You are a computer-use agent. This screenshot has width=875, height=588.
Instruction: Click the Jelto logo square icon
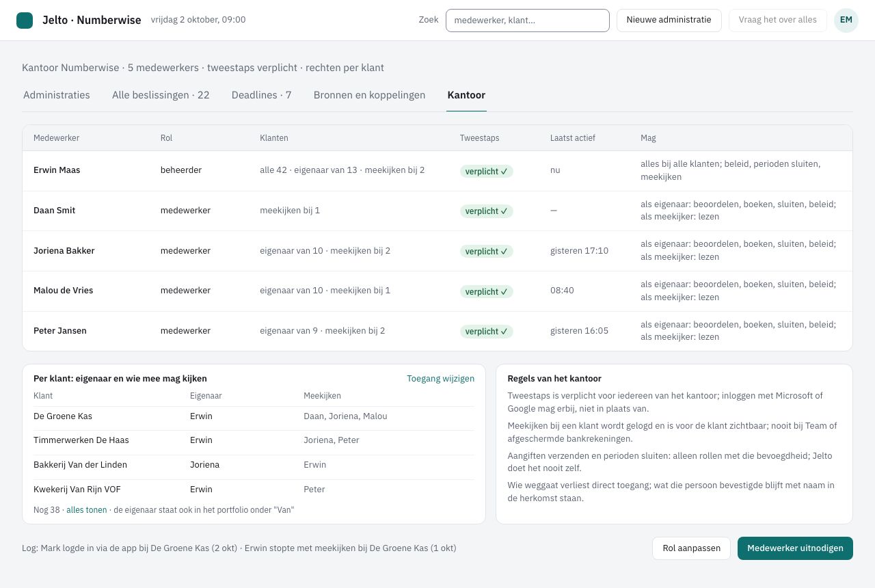(25, 21)
